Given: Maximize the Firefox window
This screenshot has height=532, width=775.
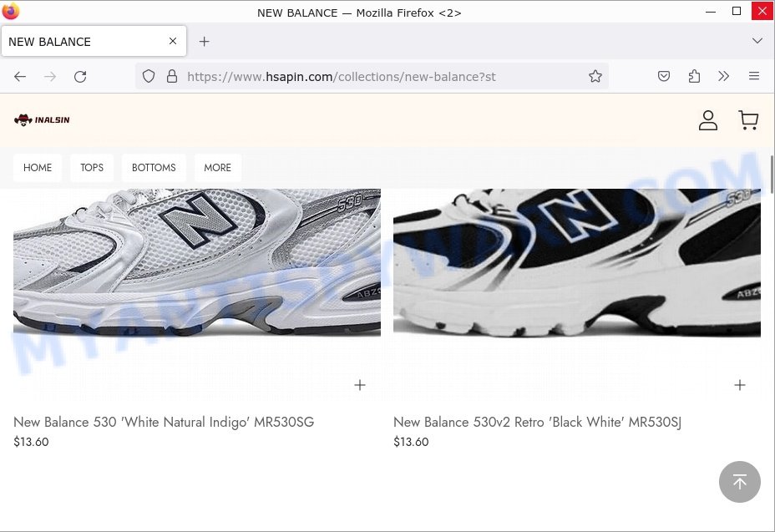Looking at the screenshot, I should (x=737, y=11).
